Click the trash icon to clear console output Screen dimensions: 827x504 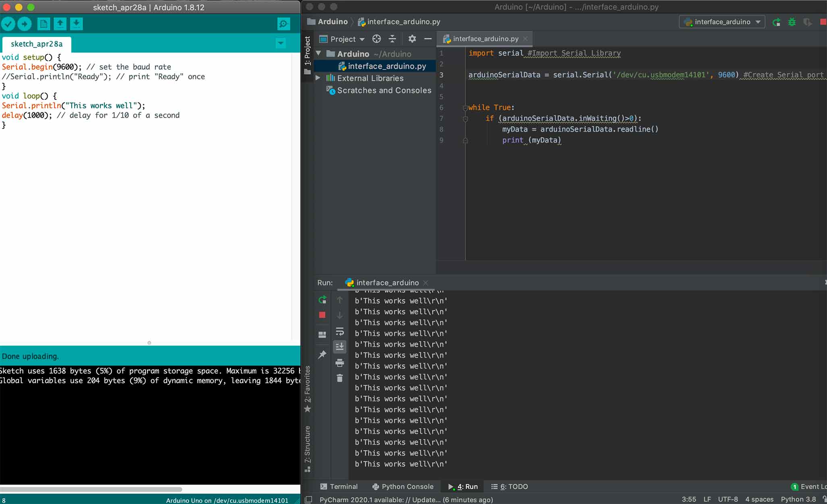[340, 378]
